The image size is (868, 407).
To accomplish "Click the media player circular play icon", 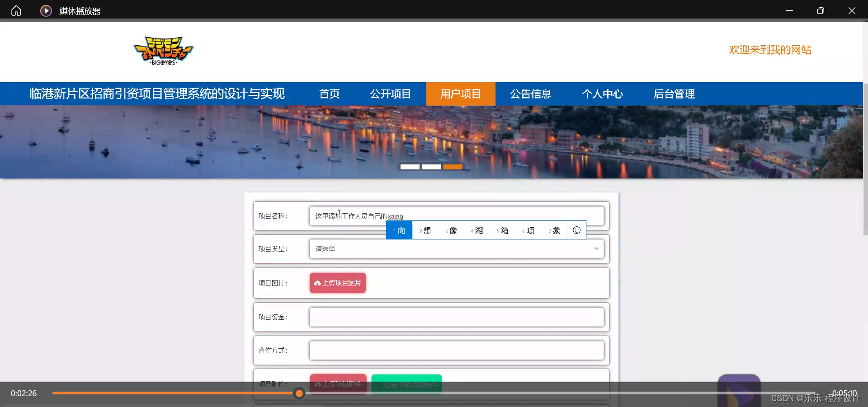I will (x=46, y=10).
